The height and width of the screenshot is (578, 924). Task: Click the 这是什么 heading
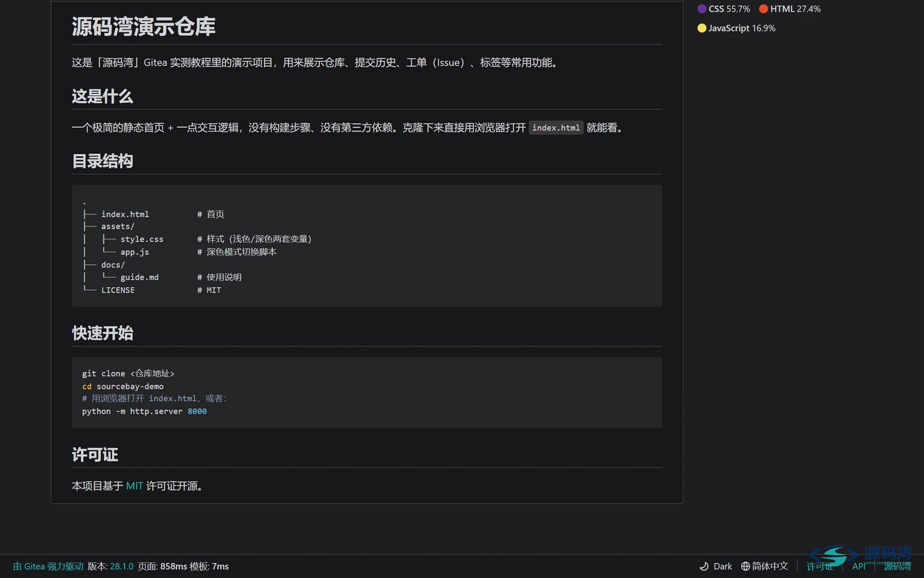point(102,97)
